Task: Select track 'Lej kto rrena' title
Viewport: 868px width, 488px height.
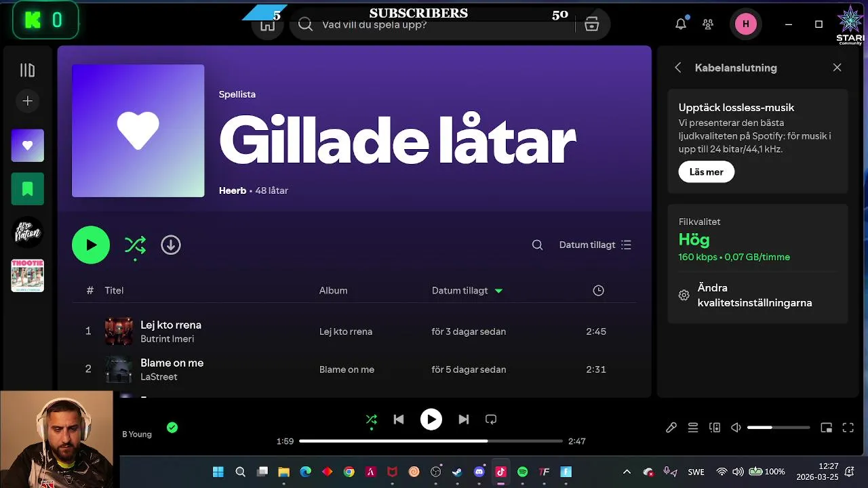Action: 171,325
